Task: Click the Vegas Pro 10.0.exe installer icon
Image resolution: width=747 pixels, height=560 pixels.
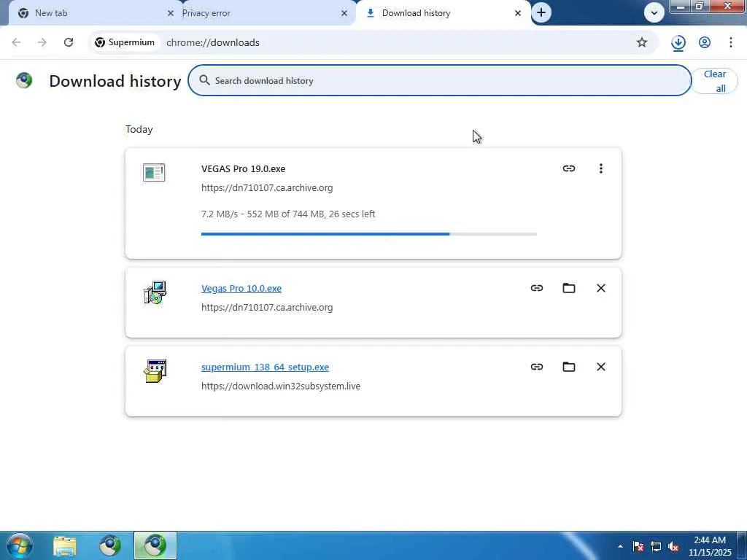Action: pyautogui.click(x=155, y=292)
